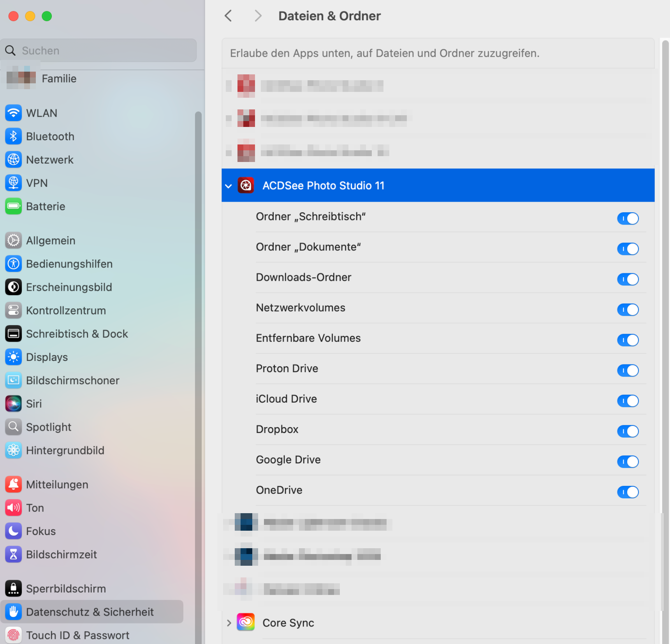Switch off Dropbox access
670x644 pixels.
pyautogui.click(x=628, y=431)
